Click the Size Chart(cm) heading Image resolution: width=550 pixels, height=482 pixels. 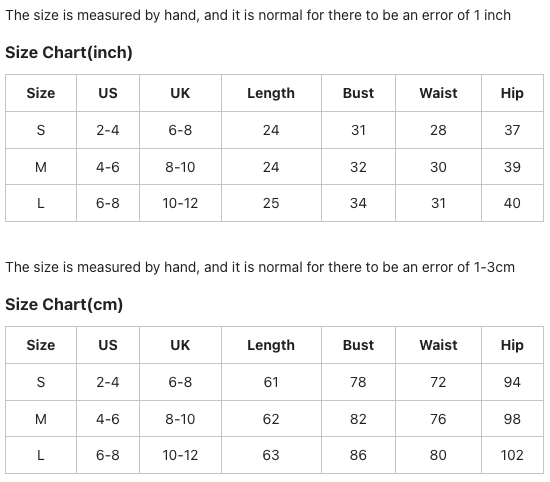pos(64,304)
